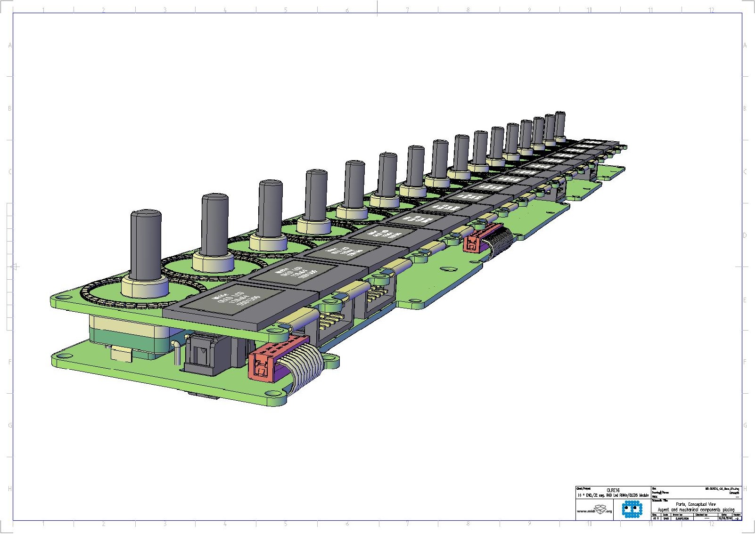
Task: Select the first encoder knob nearest the viewer
Action: (146, 245)
